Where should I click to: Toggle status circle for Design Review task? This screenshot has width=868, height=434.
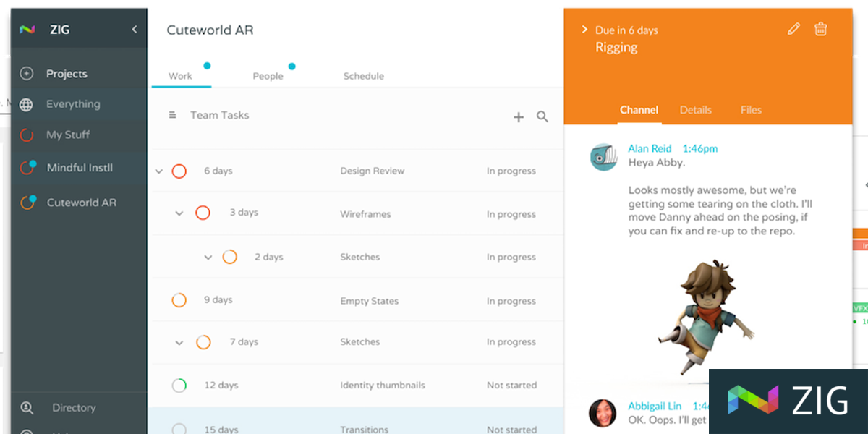tap(179, 171)
